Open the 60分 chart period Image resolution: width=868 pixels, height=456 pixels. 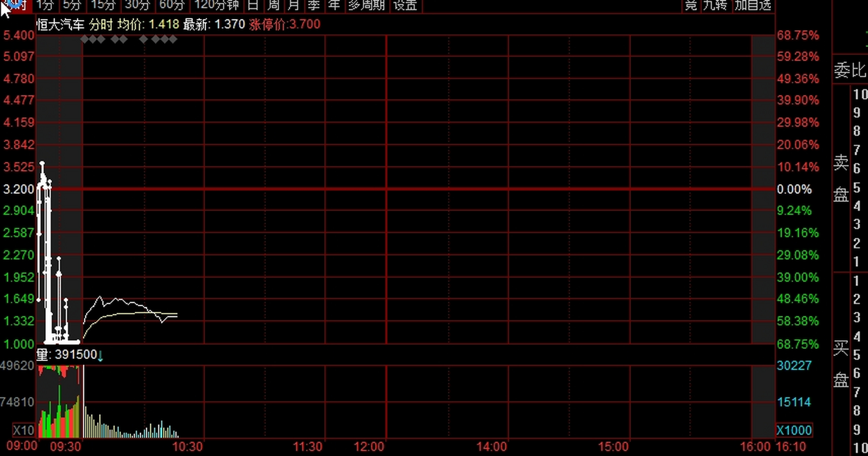172,5
